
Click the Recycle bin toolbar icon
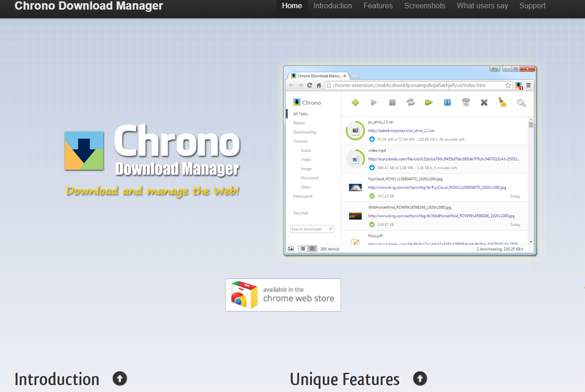pos(466,103)
